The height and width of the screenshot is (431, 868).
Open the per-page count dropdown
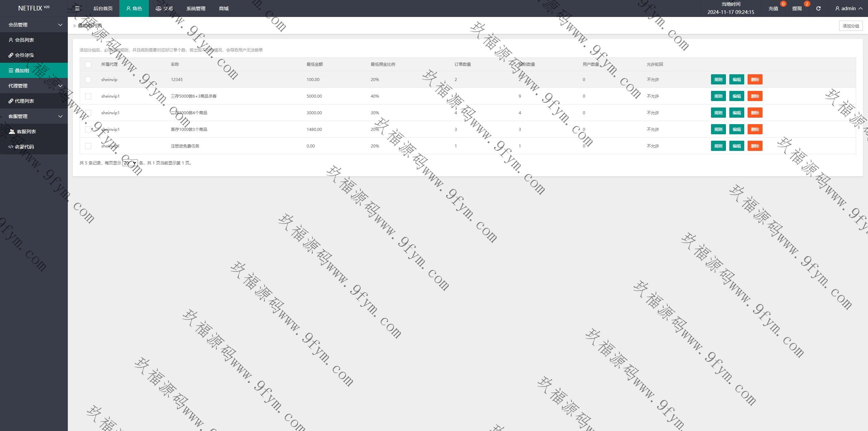pyautogui.click(x=130, y=163)
